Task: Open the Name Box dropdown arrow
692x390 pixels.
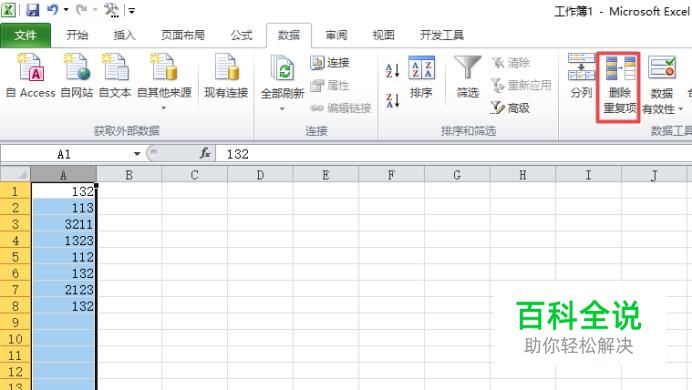Action: tap(137, 154)
